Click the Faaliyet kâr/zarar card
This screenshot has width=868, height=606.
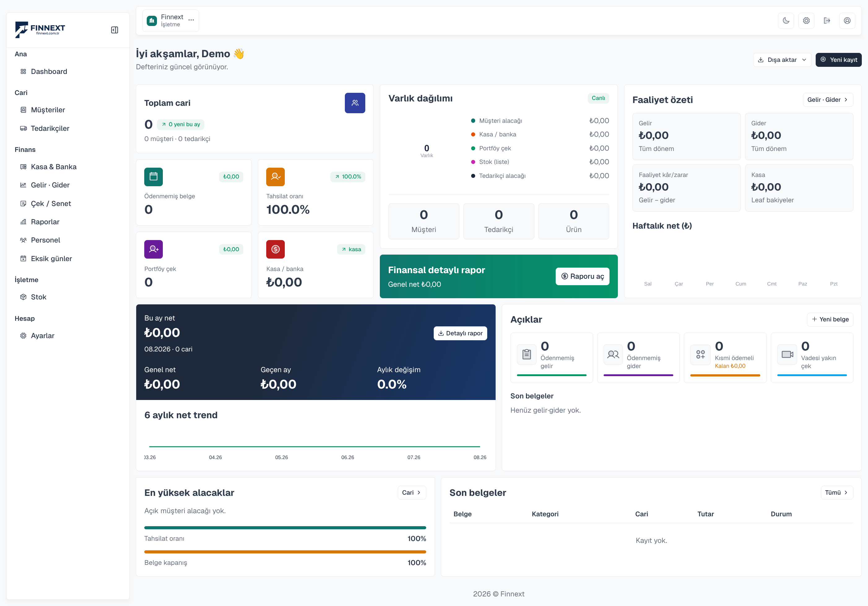[x=687, y=188]
